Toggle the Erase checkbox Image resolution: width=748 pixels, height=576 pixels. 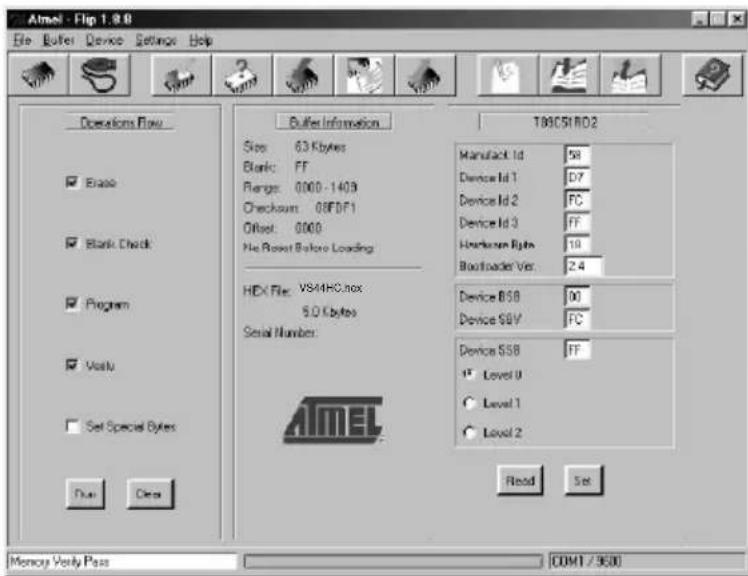(x=72, y=182)
